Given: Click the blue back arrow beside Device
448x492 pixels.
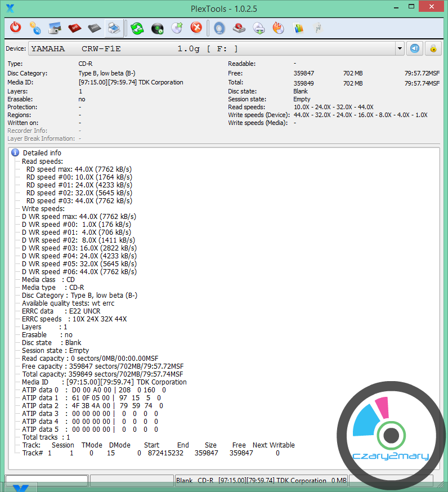Looking at the screenshot, I should coord(415,48).
